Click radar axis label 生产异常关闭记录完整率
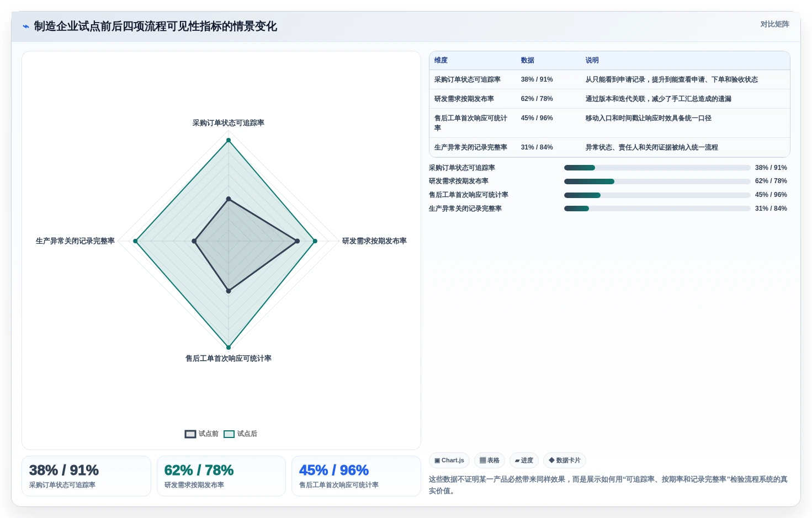Screen dimensions: 812x518 coord(75,241)
